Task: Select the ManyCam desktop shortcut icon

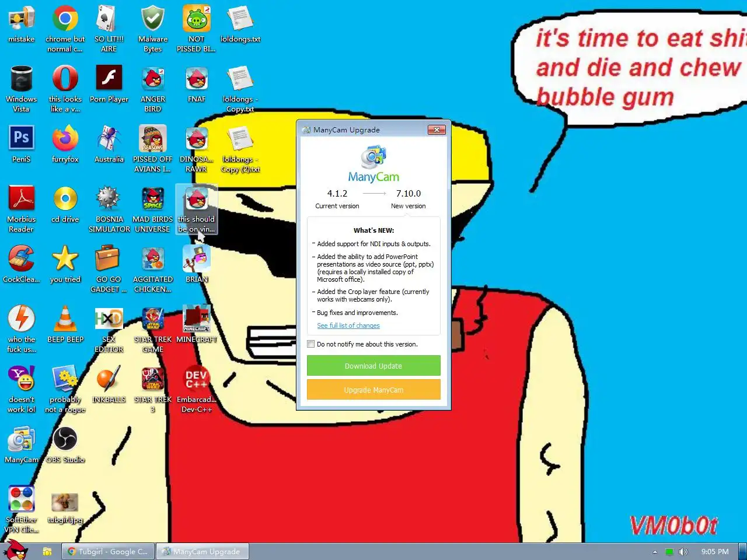Action: [x=22, y=440]
